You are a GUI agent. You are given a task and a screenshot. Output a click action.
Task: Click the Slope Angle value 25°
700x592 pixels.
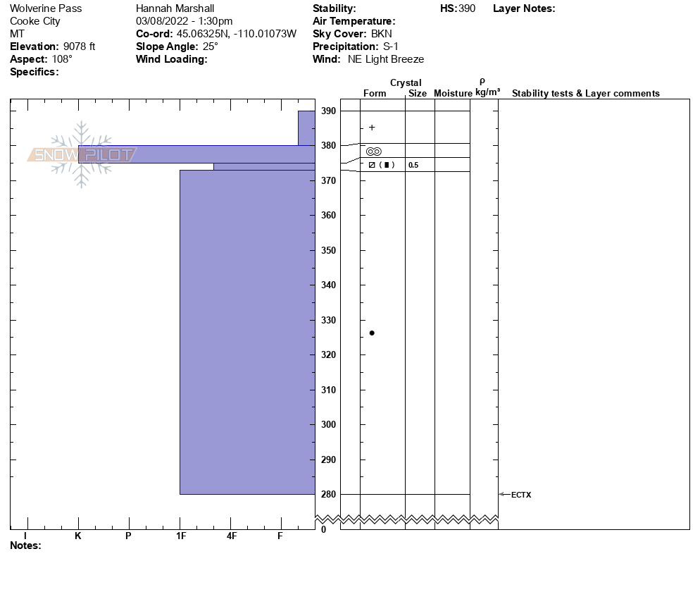(x=210, y=47)
